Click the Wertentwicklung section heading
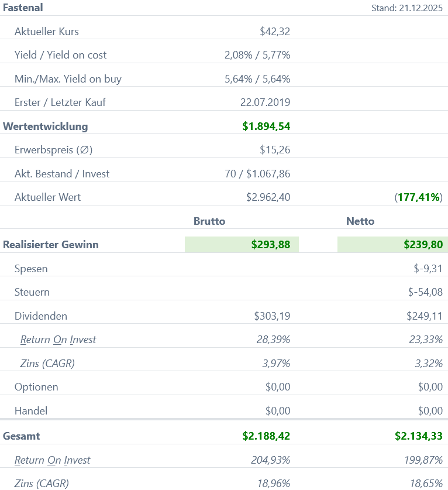 click(x=46, y=126)
